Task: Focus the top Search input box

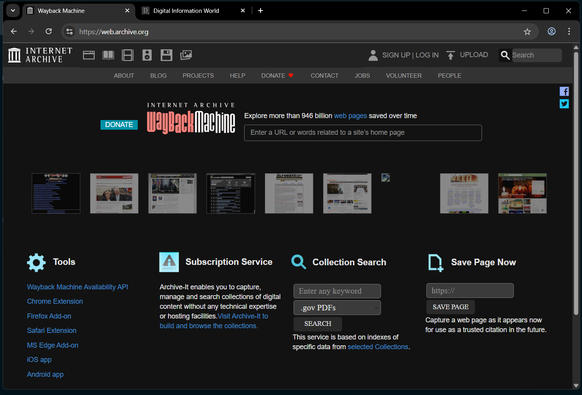Action: (x=536, y=55)
